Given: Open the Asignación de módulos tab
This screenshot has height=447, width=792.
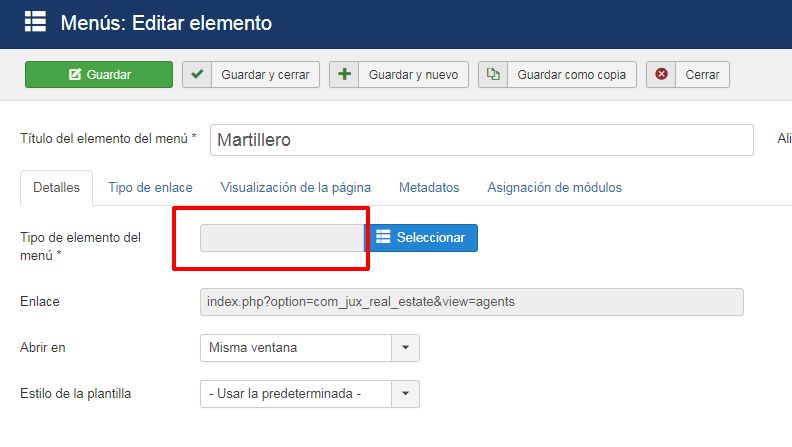Looking at the screenshot, I should click(x=554, y=188).
